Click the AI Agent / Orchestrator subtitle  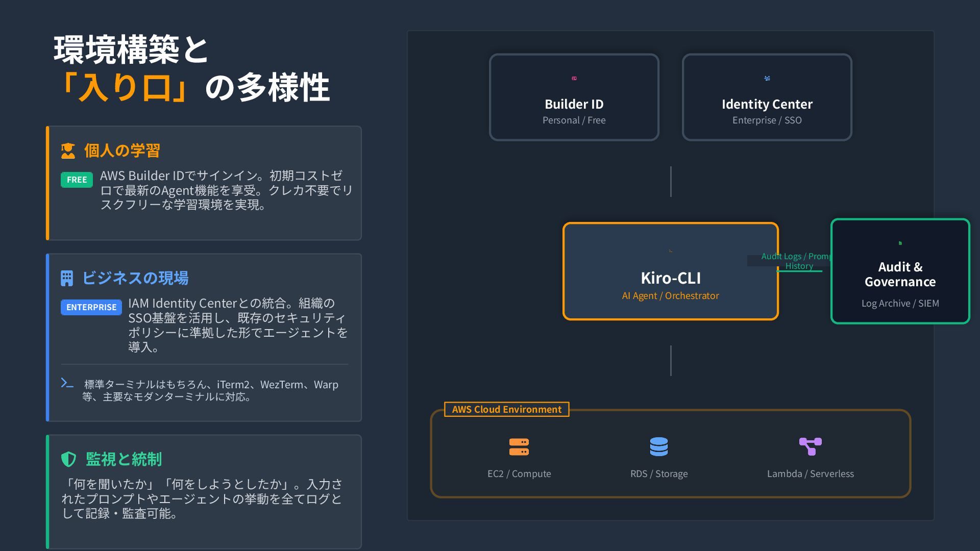pos(670,296)
